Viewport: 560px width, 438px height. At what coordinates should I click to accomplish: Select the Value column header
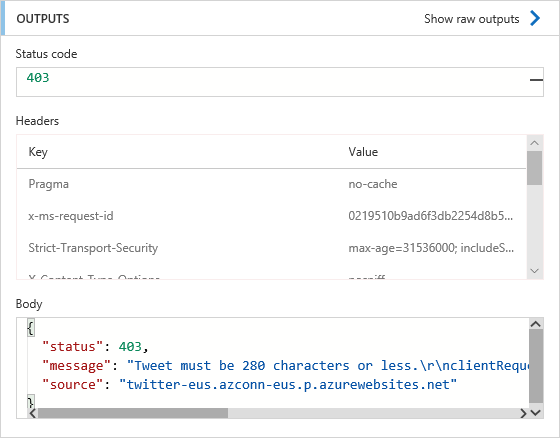363,152
